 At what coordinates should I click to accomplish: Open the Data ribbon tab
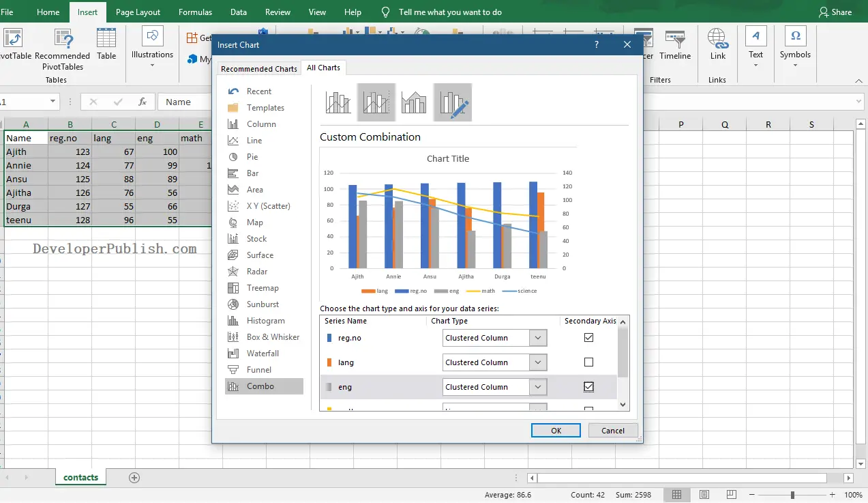239,12
